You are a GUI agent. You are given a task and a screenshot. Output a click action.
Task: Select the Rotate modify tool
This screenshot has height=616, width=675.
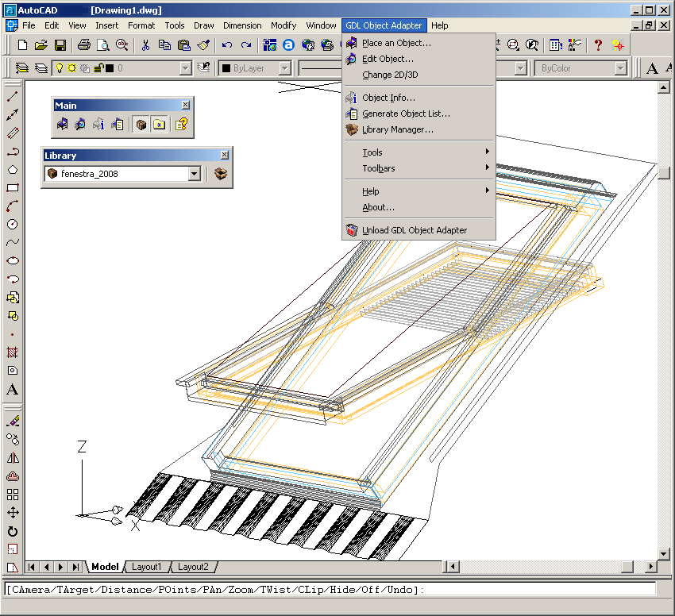13,531
